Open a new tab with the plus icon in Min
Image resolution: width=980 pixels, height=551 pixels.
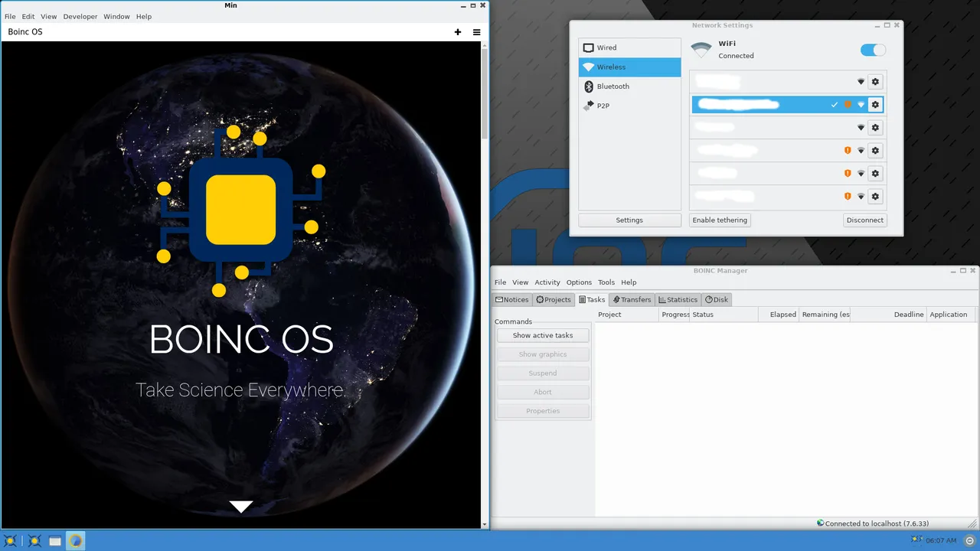[458, 32]
